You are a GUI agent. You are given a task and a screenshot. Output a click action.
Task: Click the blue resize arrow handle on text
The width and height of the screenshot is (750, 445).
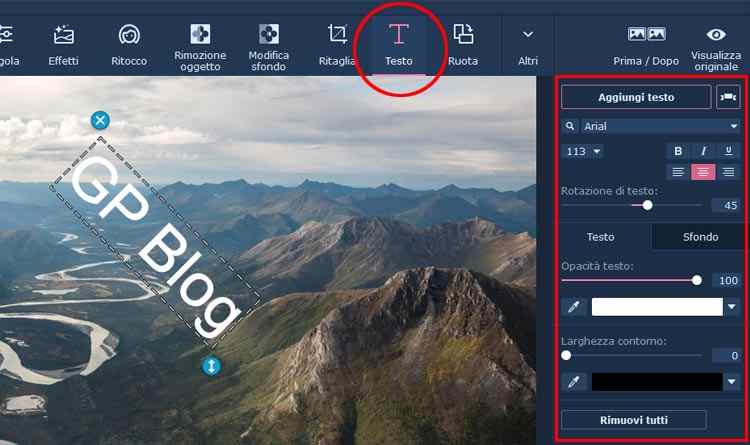[x=211, y=366]
